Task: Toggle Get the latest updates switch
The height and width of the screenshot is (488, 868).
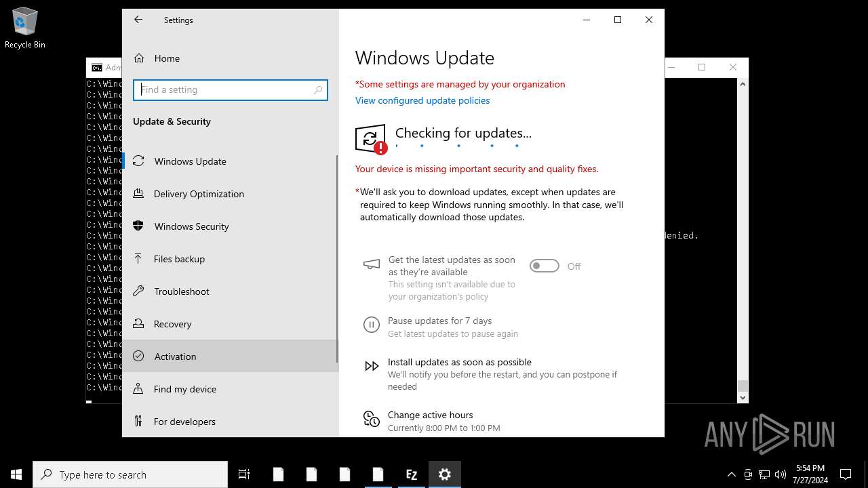Action: tap(545, 266)
